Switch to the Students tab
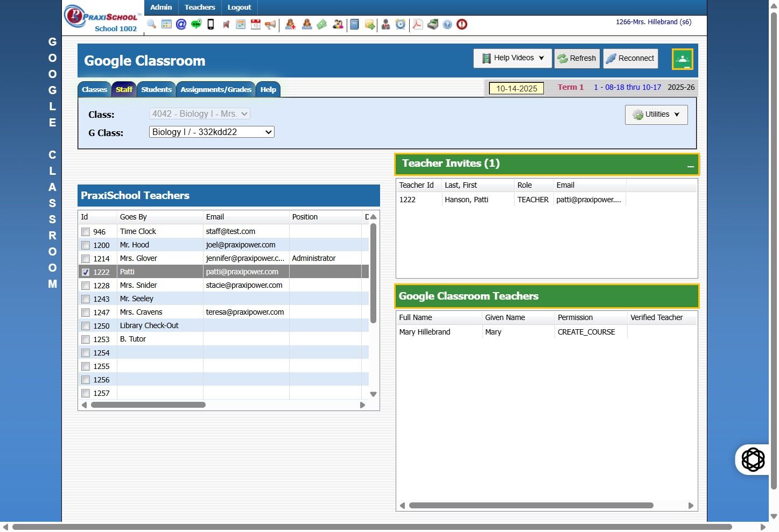 pos(156,90)
